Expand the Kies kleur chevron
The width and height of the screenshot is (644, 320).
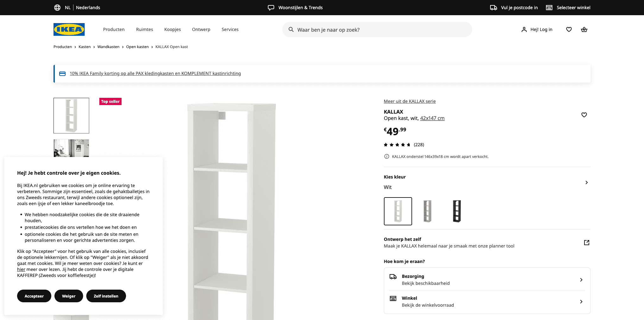tap(586, 182)
